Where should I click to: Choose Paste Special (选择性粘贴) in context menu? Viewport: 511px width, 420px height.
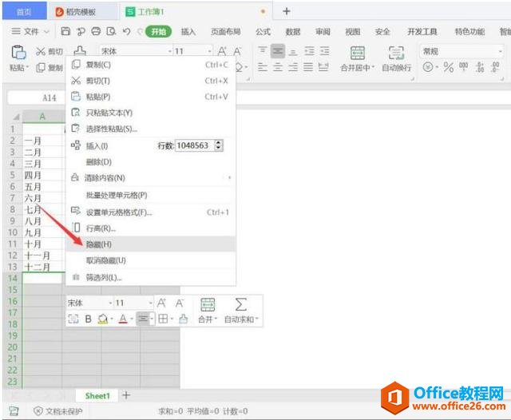click(x=150, y=129)
